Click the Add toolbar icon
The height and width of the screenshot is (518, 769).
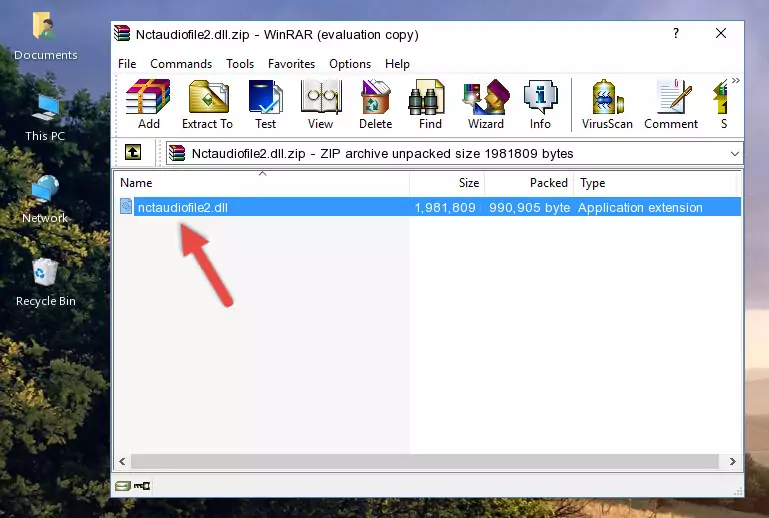pyautogui.click(x=148, y=104)
